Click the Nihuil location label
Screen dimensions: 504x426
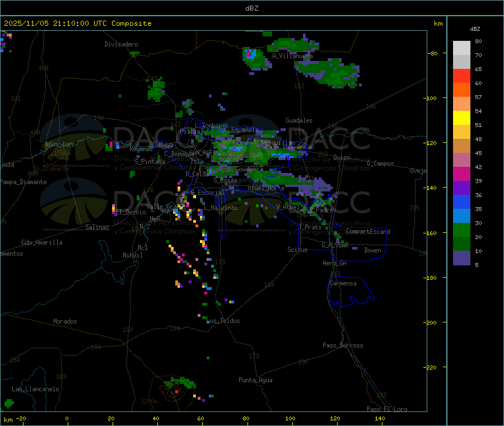[x=132, y=255]
